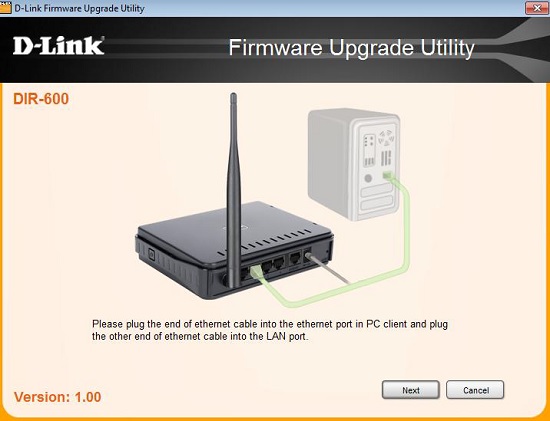The width and height of the screenshot is (550, 421).
Task: Close the Firmware Upgrade Utility window
Action: (537, 8)
